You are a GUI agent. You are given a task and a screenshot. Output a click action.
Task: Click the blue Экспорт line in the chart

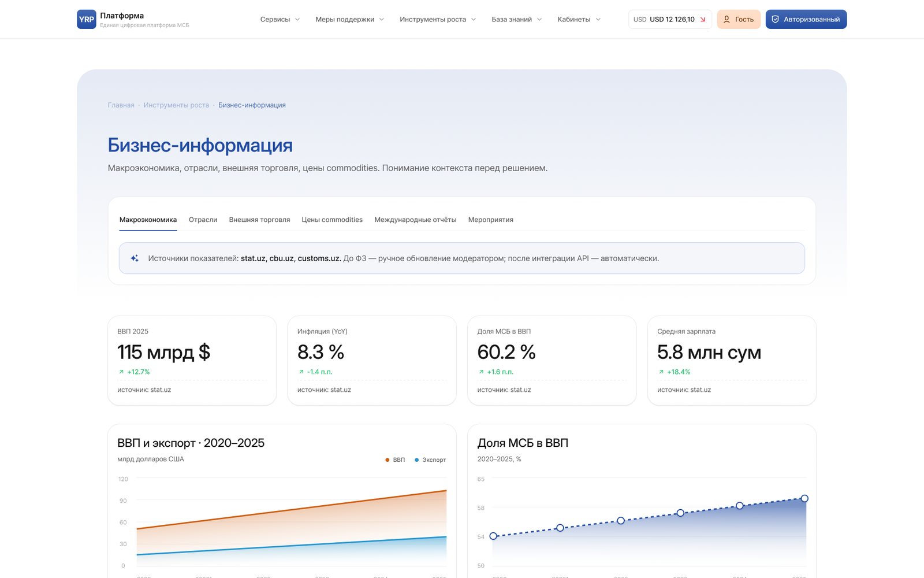(292, 546)
